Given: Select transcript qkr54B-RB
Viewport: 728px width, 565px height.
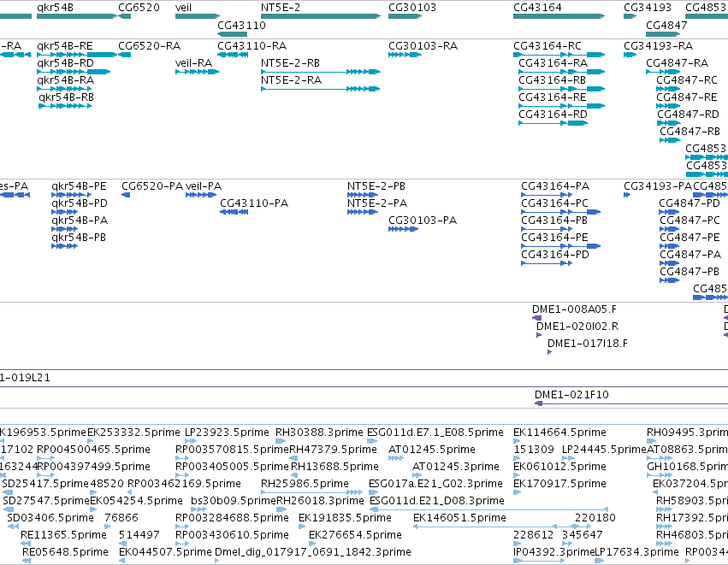Looking at the screenshot, I should click(65, 106).
